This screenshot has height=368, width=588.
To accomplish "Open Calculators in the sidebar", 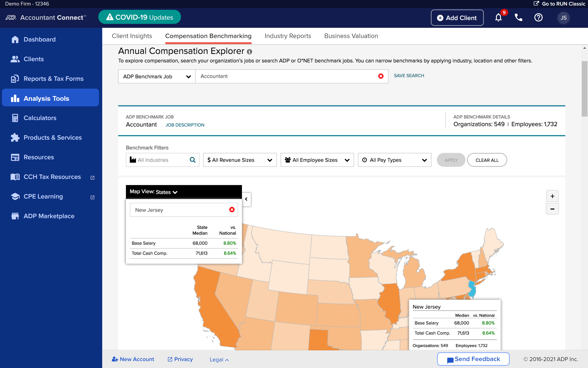I will pos(40,118).
